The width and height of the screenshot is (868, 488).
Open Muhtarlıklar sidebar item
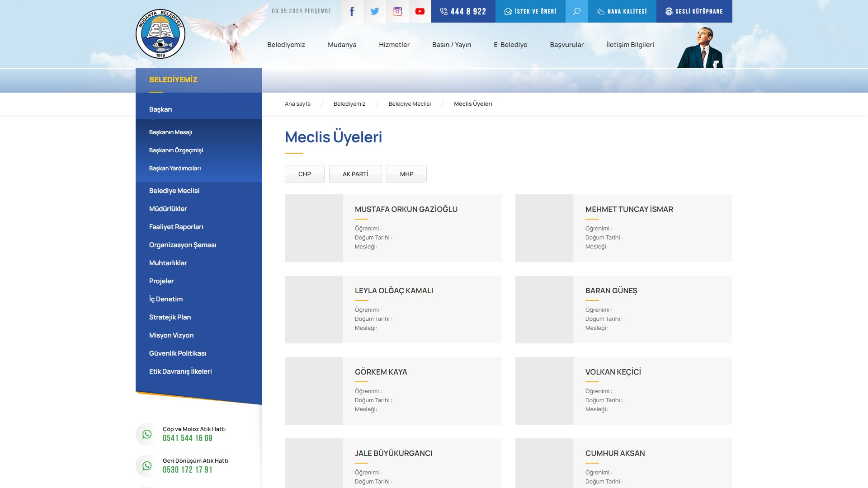(x=168, y=263)
